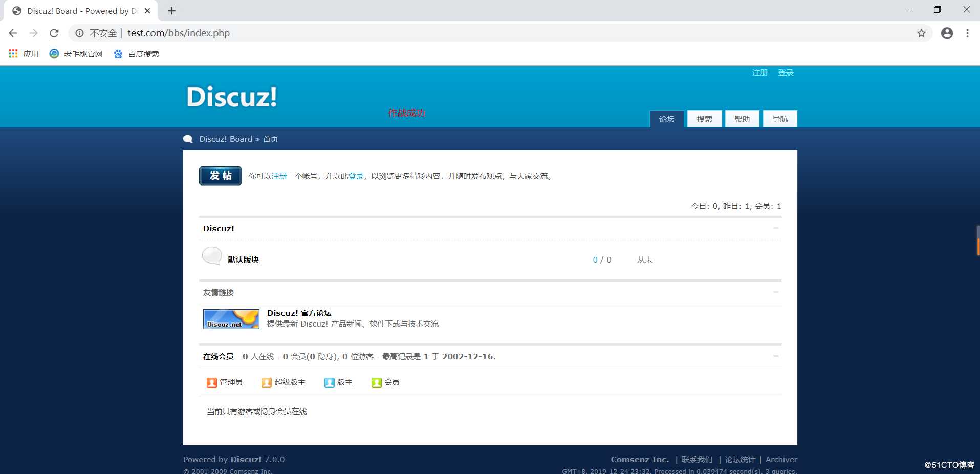Viewport: 980px width, 474px height.
Task: Open the 老毛桃官网 bookmark
Action: click(x=76, y=54)
